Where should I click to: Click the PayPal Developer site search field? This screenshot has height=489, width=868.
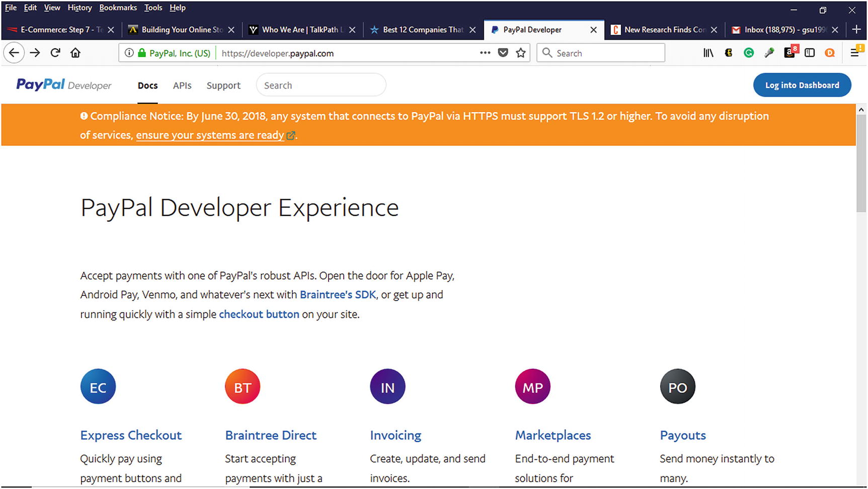tap(321, 85)
